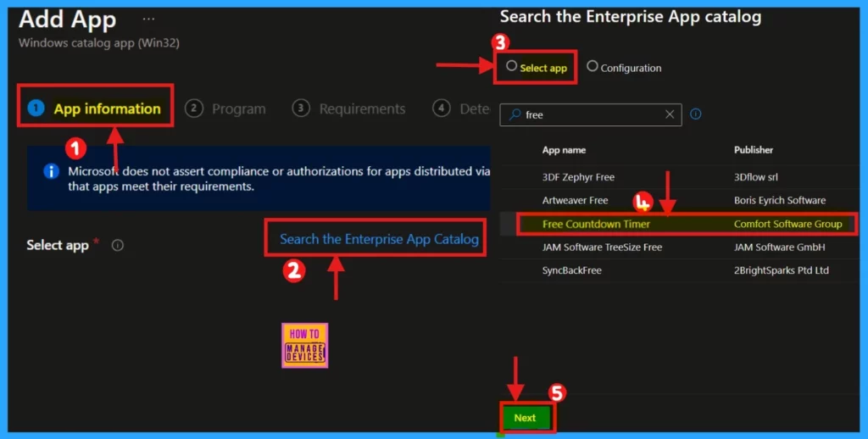The image size is (868, 439).
Task: Click the 3Dflow srl publisher cell
Action: tap(755, 177)
